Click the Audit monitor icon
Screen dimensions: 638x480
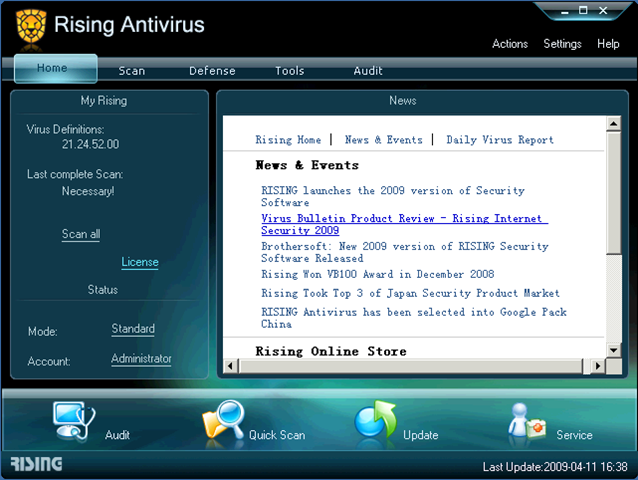click(x=72, y=423)
